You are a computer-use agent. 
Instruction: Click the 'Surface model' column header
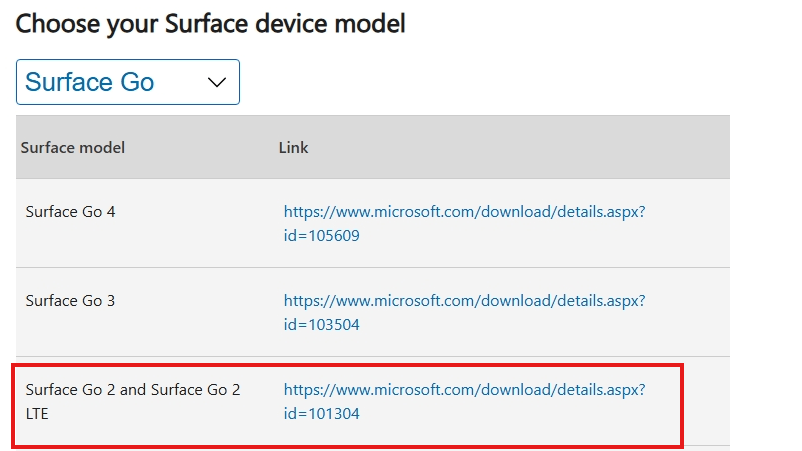(73, 148)
